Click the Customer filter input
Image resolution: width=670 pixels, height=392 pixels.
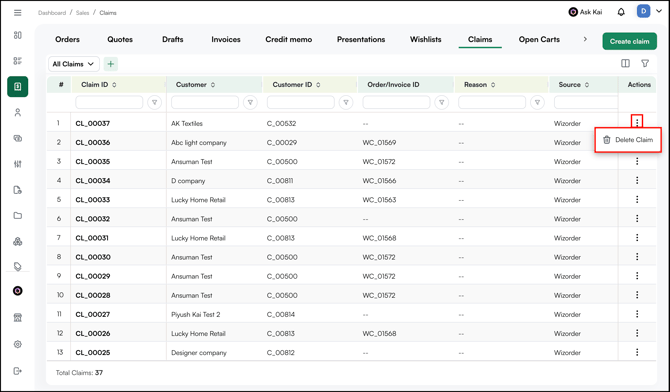click(205, 103)
